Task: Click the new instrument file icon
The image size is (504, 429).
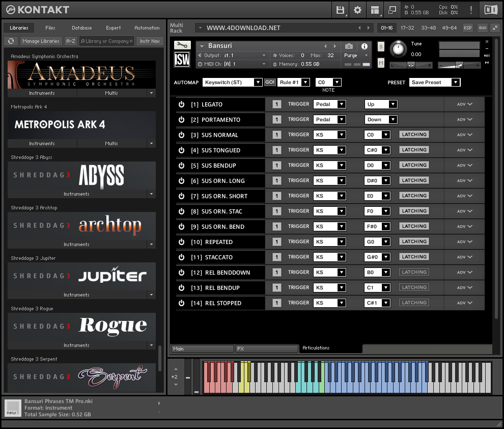Action: (13, 408)
